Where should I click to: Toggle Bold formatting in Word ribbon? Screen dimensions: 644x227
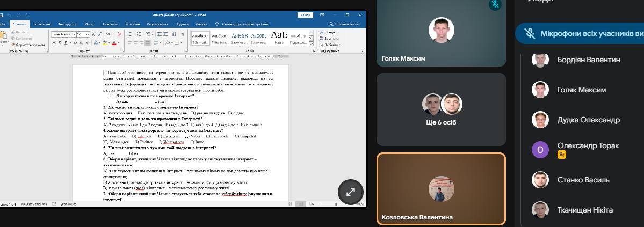(53, 43)
